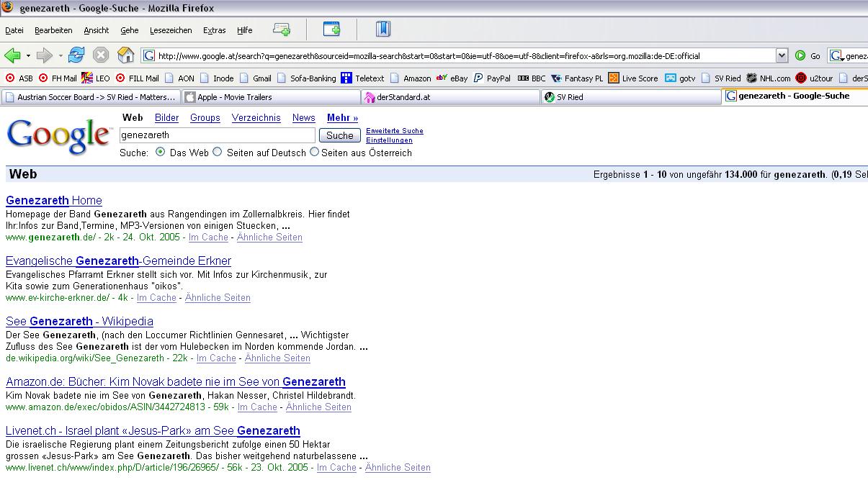
Task: Click the Back arrow button
Action: click(12, 55)
